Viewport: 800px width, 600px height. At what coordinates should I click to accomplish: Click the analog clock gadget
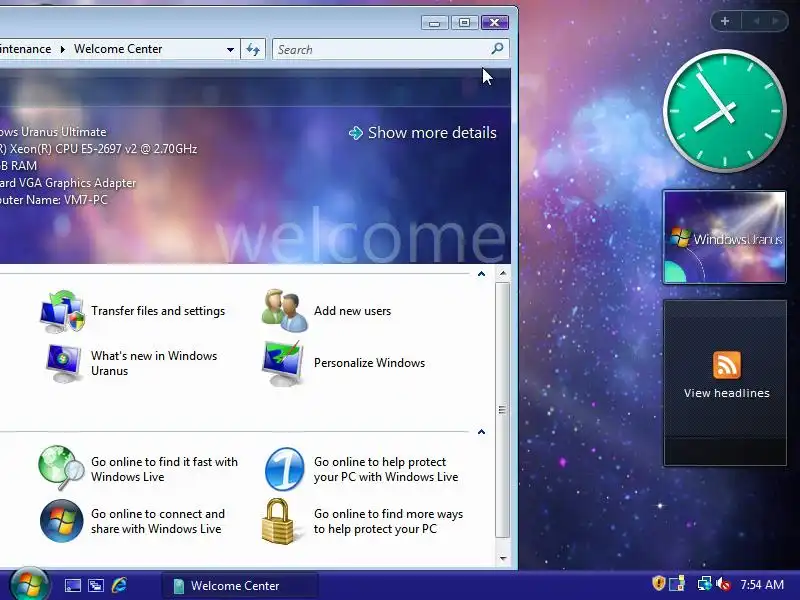(x=724, y=111)
